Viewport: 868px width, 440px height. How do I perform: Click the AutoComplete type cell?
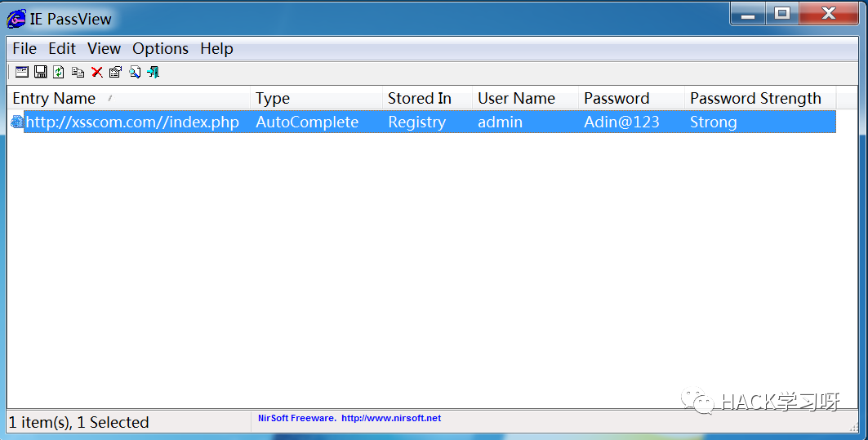tap(307, 122)
